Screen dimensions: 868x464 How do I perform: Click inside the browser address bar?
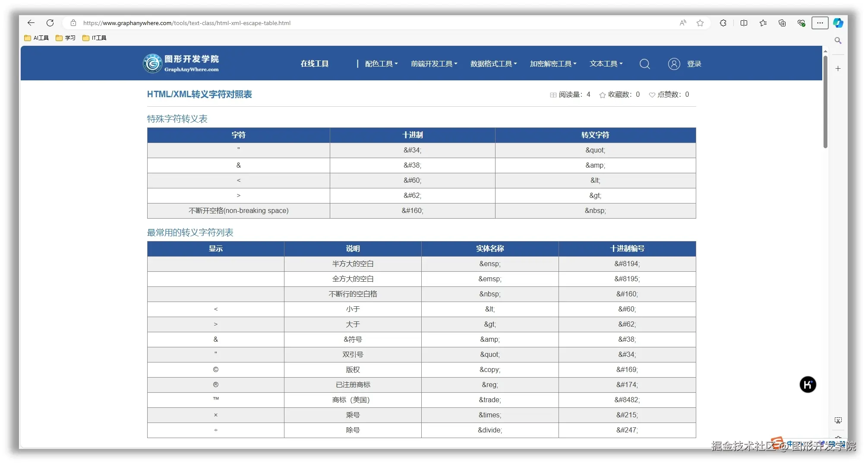click(302, 23)
